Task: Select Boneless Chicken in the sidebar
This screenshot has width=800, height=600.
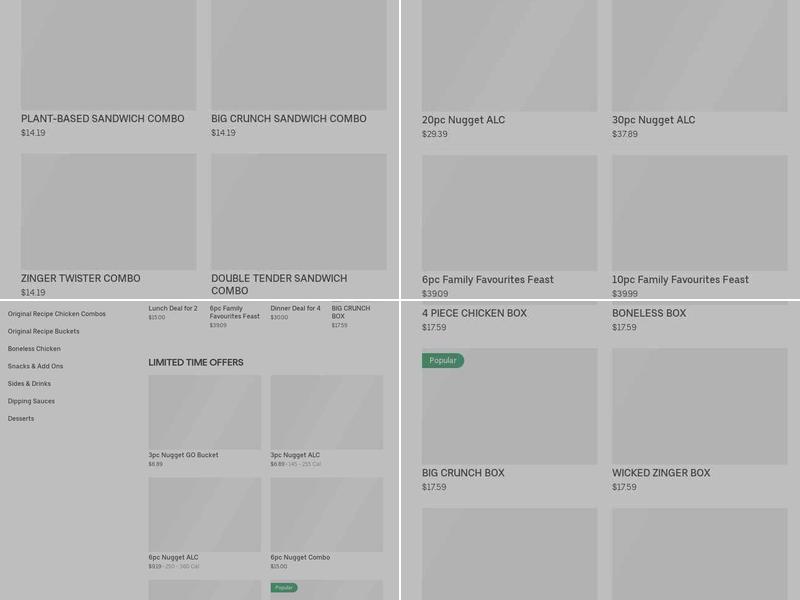Action: pos(34,349)
